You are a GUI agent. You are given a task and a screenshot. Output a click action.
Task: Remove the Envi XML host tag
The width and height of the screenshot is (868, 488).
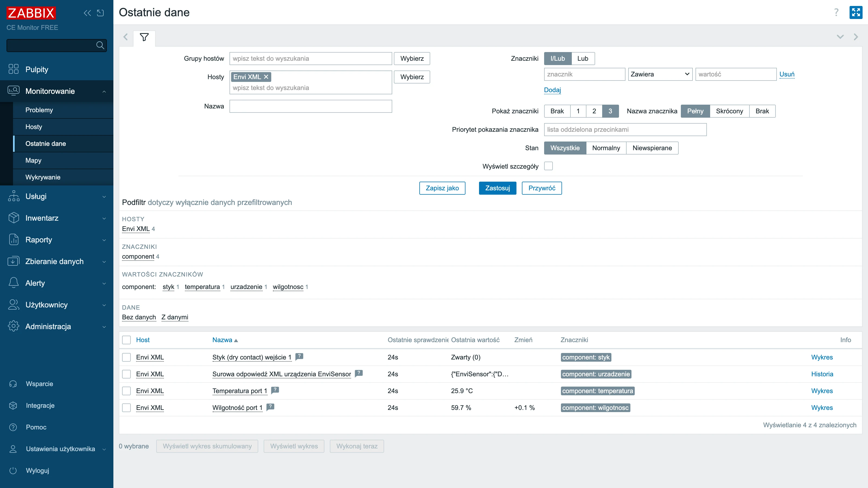pyautogui.click(x=266, y=77)
